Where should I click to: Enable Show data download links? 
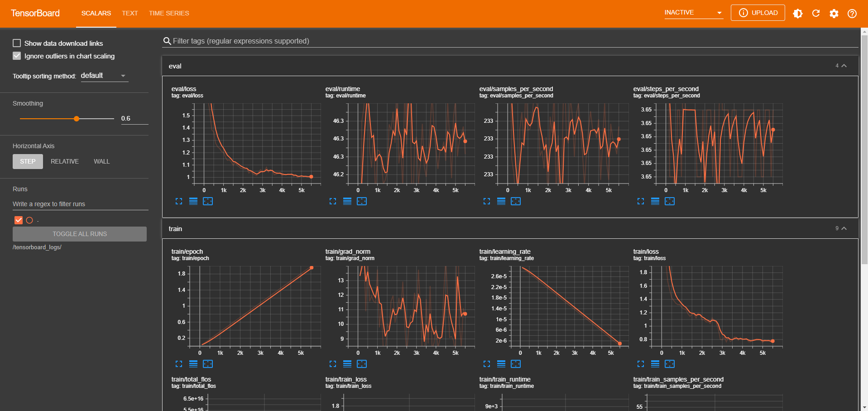pos(17,43)
